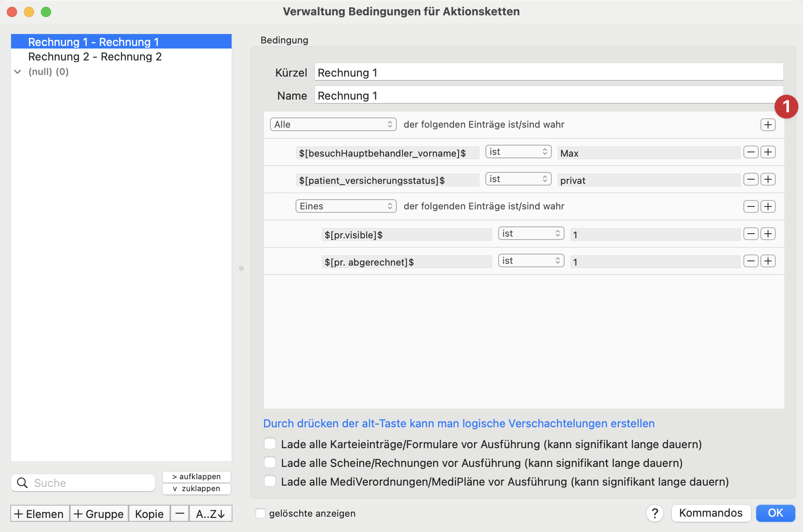This screenshot has height=532, width=803.
Task: Remove the pr.visible condition row
Action: 751,234
